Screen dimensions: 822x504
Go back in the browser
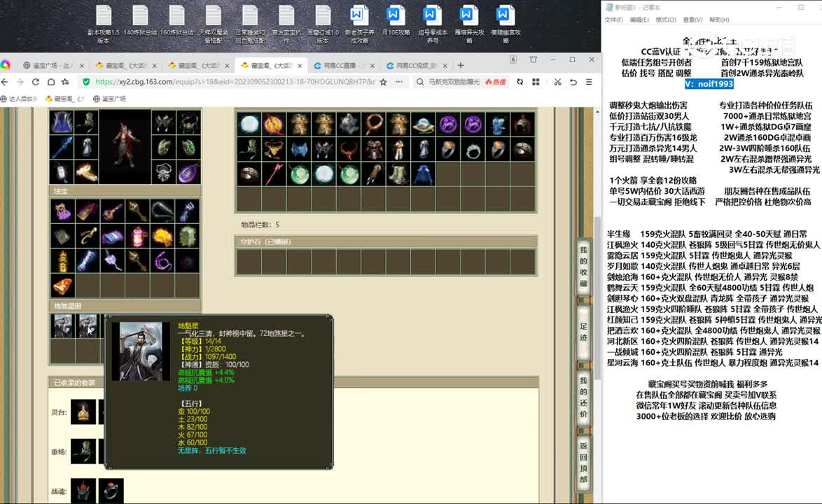[5, 82]
